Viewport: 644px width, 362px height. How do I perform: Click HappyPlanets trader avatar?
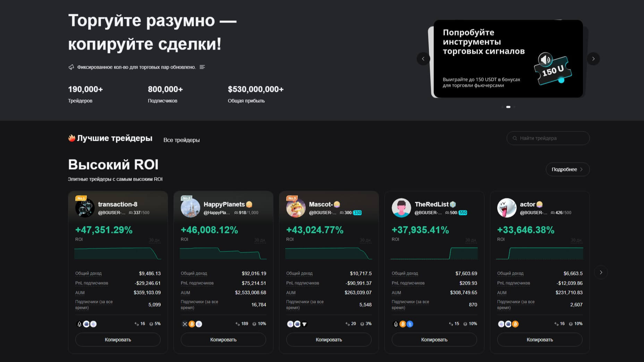190,208
